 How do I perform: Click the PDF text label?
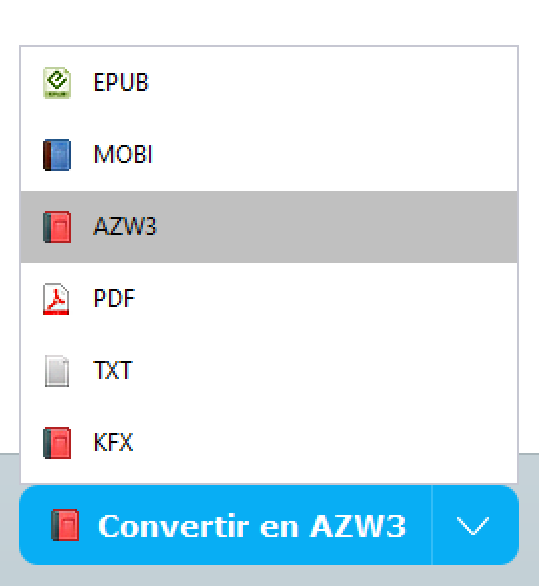click(x=114, y=299)
